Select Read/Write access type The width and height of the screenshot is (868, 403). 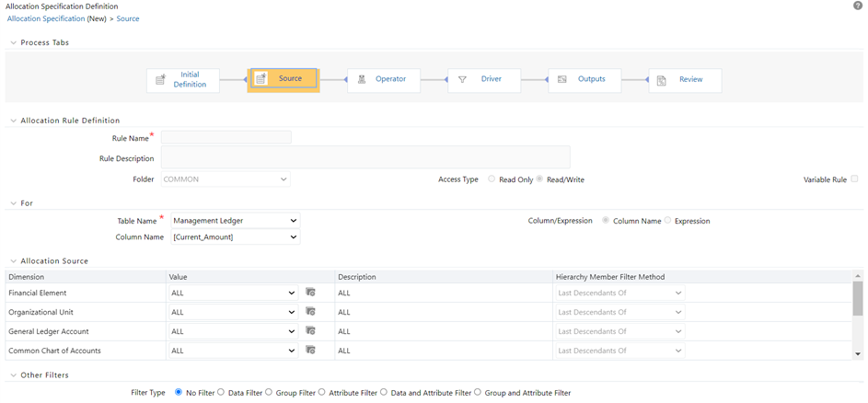539,179
